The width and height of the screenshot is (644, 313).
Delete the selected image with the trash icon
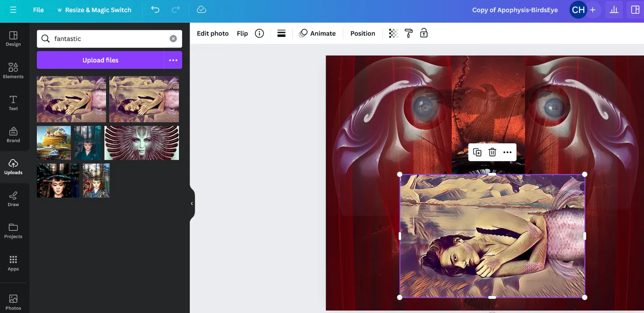click(x=492, y=152)
